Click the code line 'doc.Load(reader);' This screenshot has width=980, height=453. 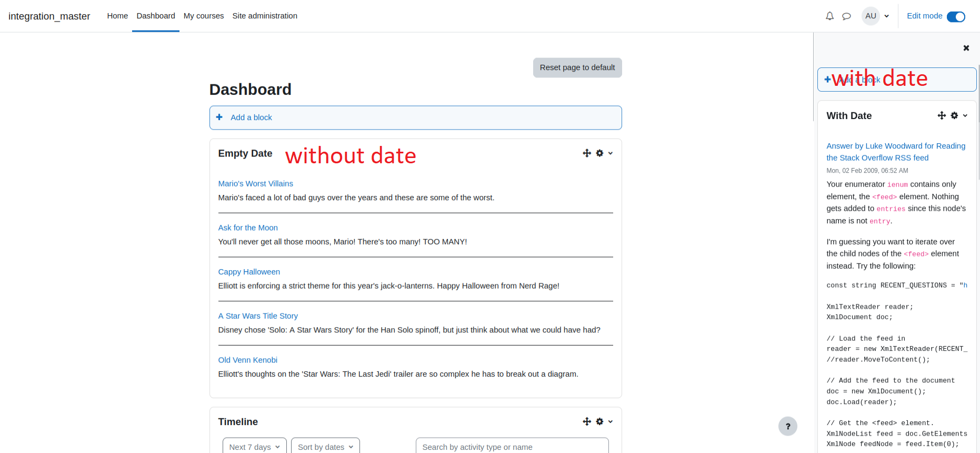tap(862, 402)
